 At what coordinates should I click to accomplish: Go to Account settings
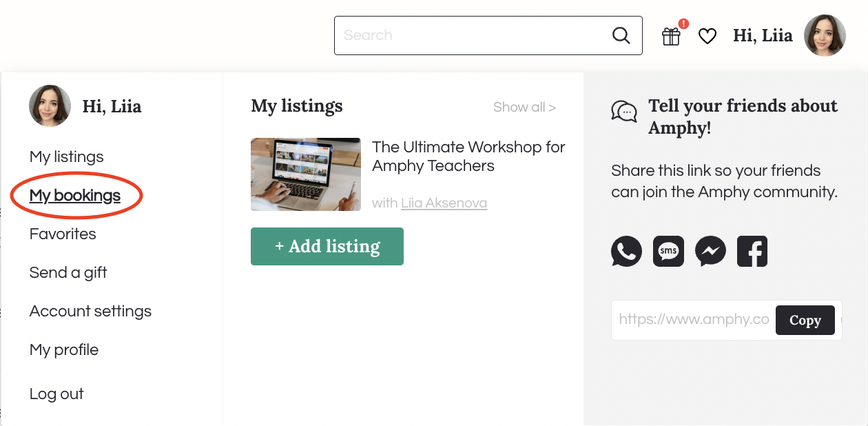pyautogui.click(x=90, y=312)
